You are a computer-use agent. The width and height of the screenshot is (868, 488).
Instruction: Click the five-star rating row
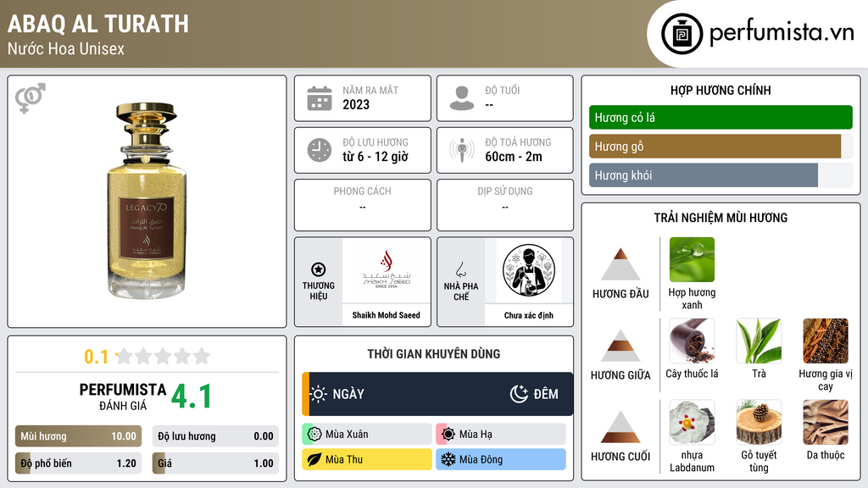(164, 356)
